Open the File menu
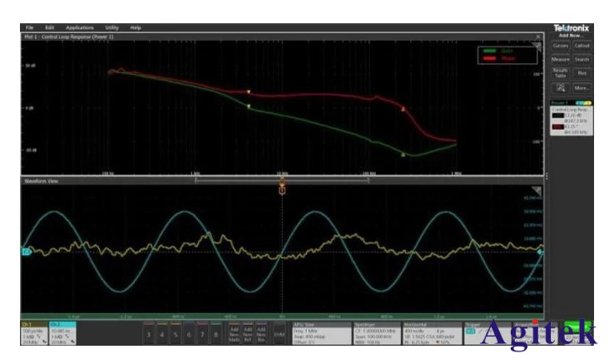 point(29,27)
